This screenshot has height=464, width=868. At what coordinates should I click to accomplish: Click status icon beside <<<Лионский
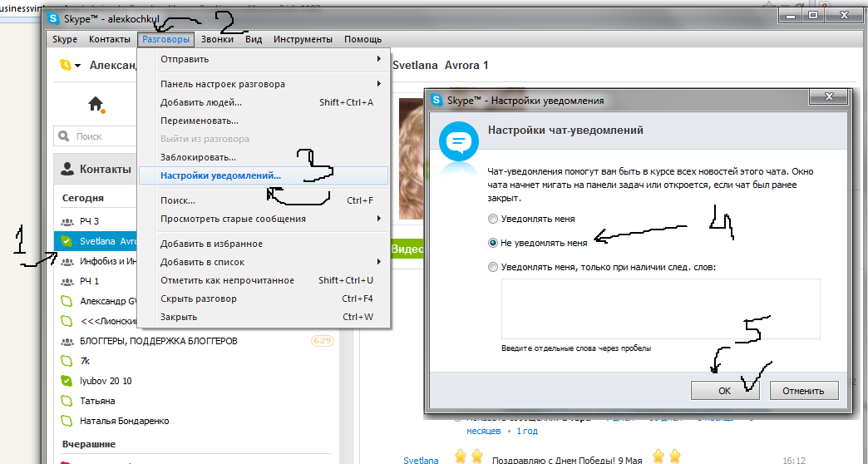click(67, 321)
